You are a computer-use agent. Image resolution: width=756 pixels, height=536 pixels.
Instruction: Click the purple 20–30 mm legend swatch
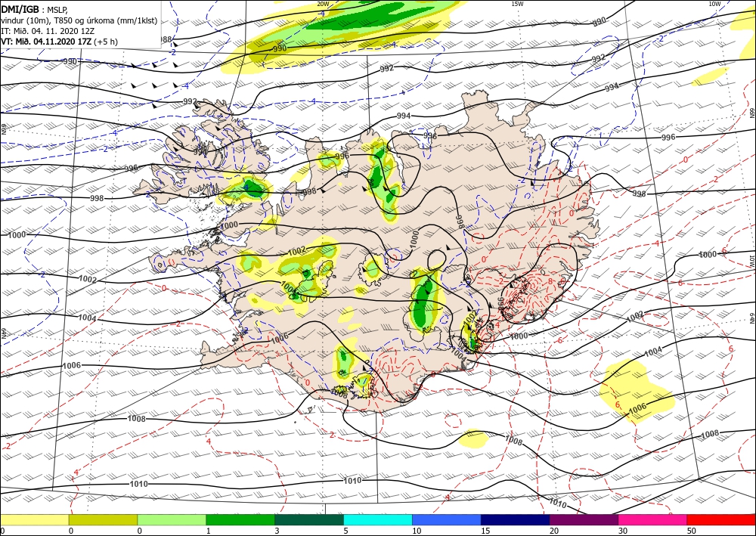click(x=584, y=519)
